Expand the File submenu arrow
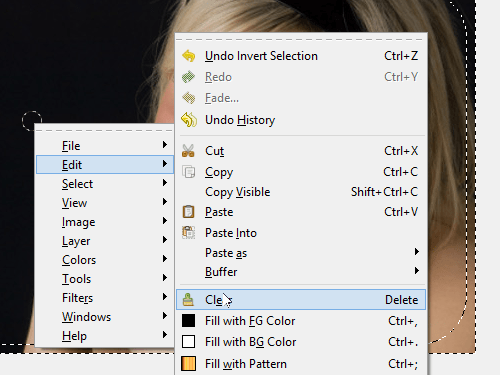Image resolution: width=500 pixels, height=375 pixels. tap(165, 144)
